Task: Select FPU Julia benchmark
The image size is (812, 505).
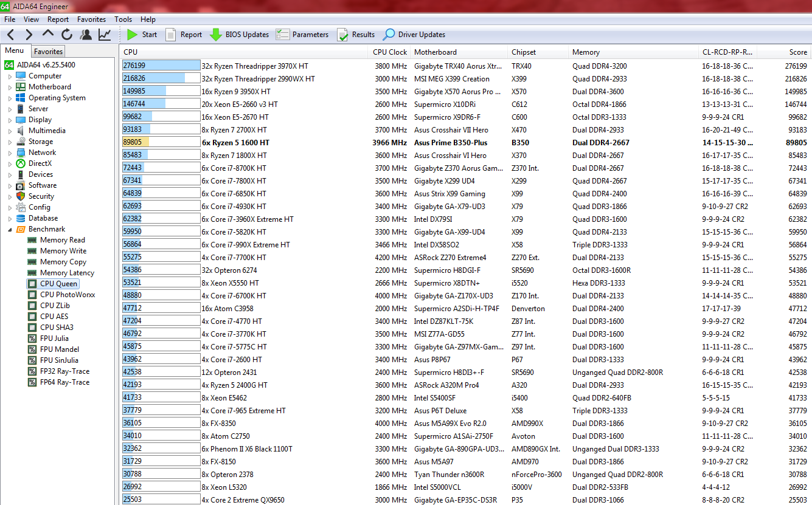Action: 54,338
